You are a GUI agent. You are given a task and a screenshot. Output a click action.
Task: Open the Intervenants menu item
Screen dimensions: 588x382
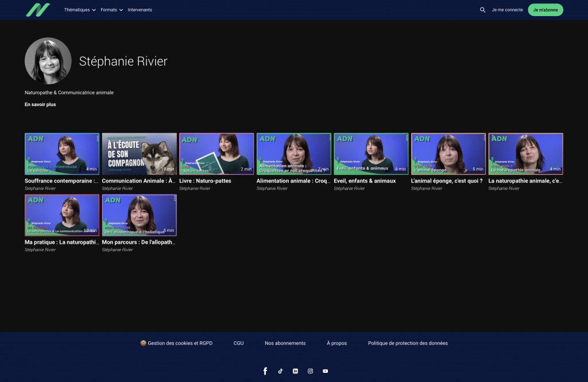[140, 10]
